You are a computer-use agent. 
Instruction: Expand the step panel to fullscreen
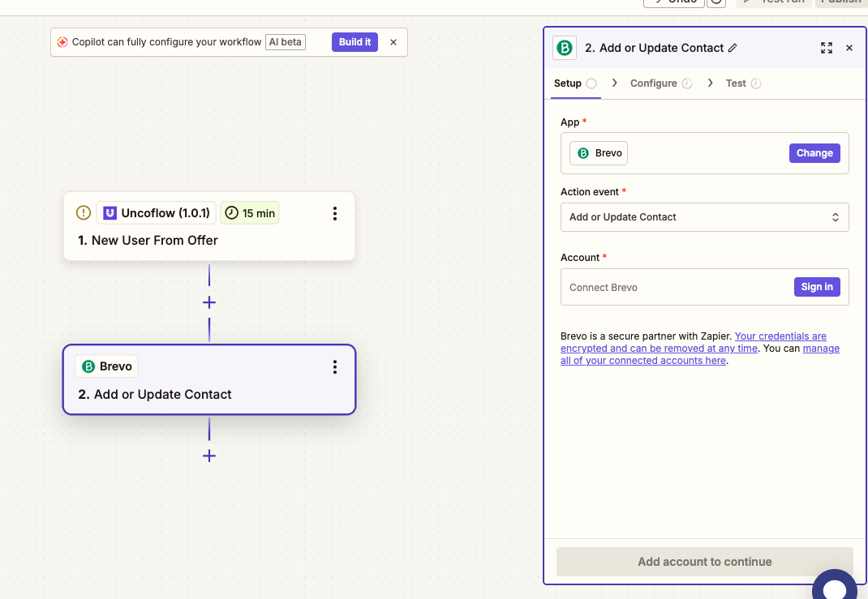(x=827, y=48)
